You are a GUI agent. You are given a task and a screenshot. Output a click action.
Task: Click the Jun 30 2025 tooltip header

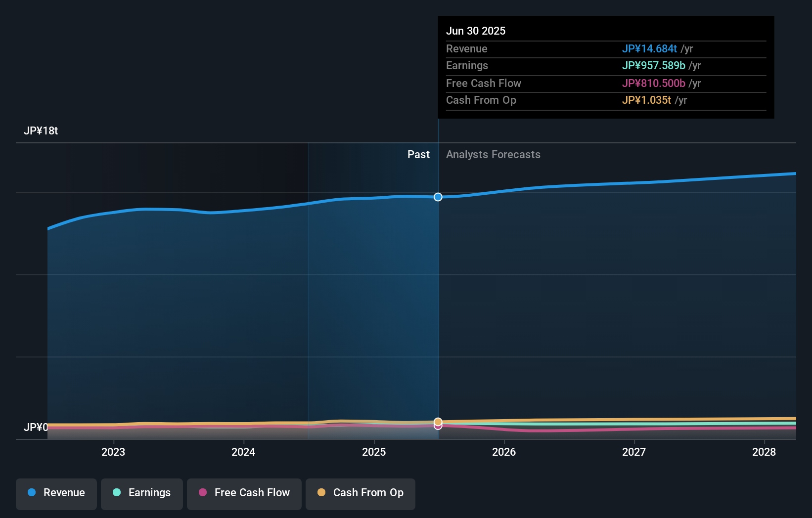[x=476, y=31]
